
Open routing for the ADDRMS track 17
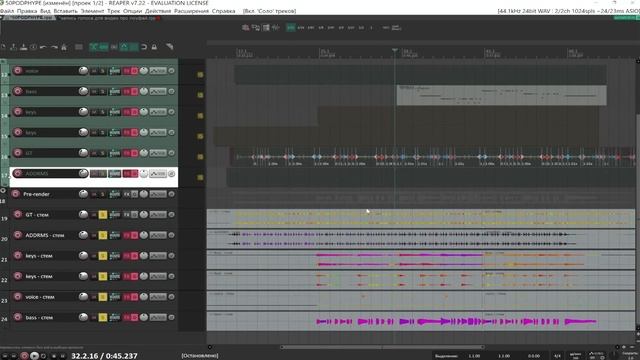[115, 173]
